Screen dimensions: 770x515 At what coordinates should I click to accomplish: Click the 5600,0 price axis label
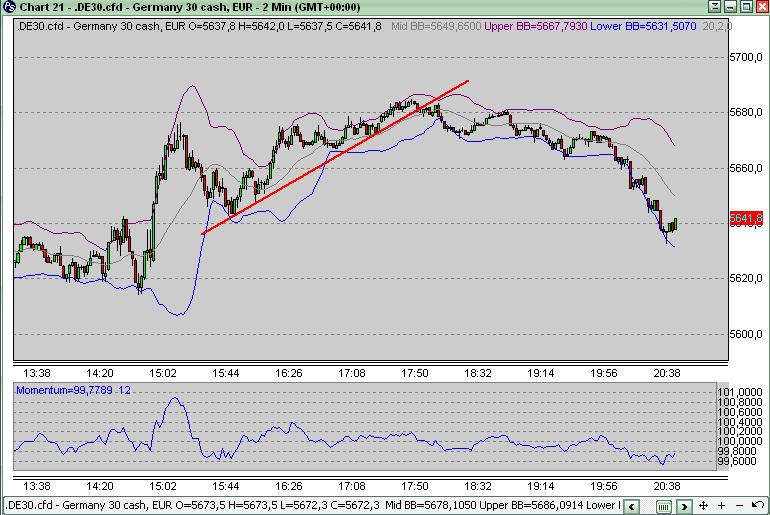(746, 334)
